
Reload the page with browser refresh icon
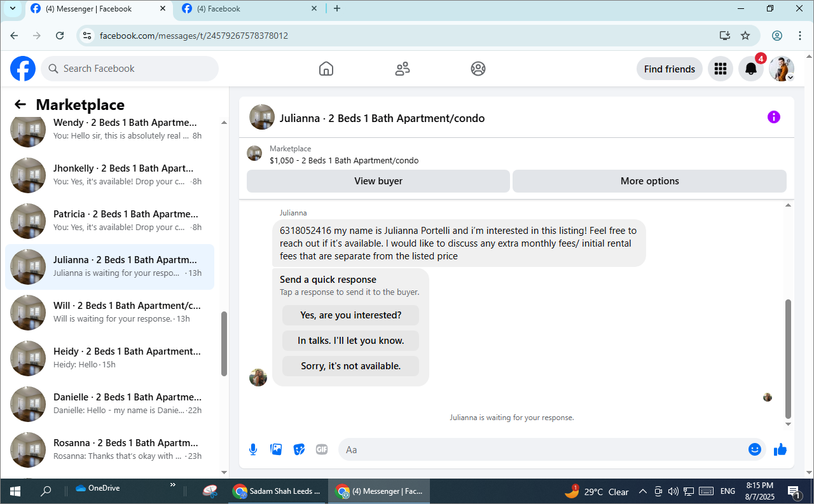(60, 36)
